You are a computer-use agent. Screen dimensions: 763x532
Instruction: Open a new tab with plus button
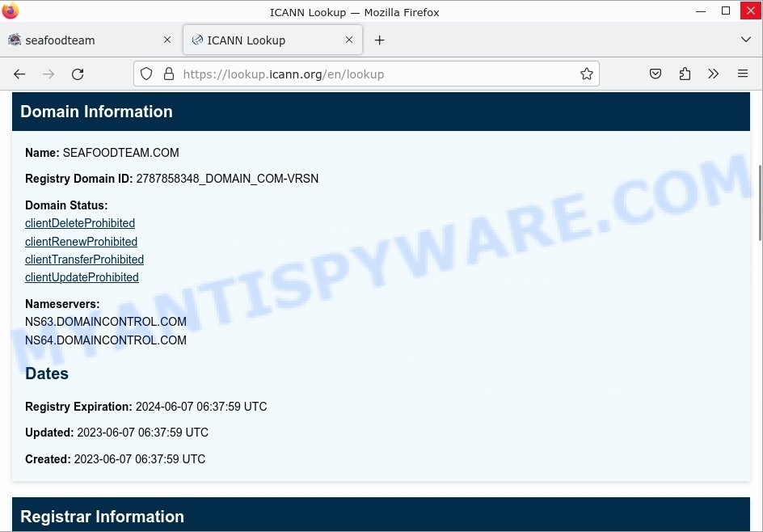380,40
